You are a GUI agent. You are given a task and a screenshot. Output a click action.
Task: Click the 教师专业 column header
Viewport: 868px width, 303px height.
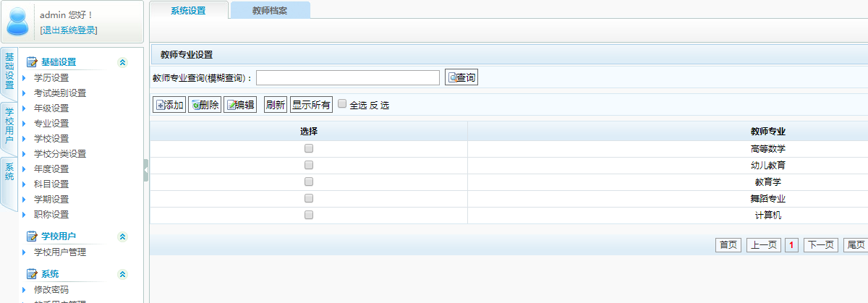[768, 132]
